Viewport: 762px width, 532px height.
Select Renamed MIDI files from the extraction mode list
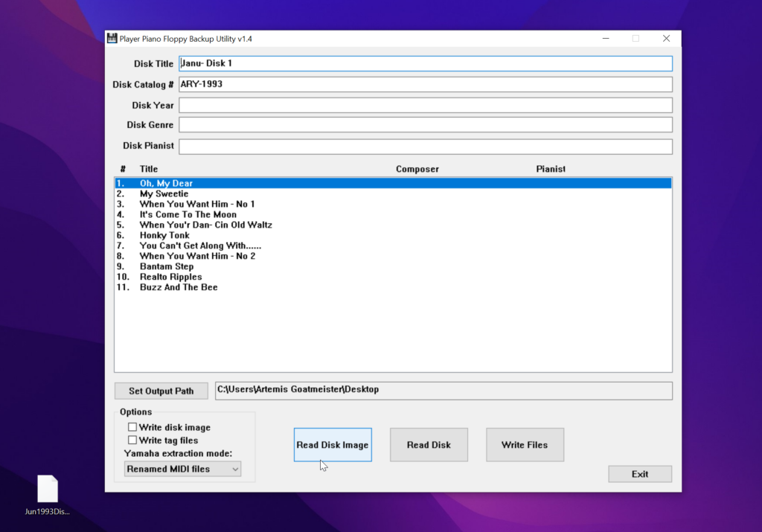coord(171,469)
